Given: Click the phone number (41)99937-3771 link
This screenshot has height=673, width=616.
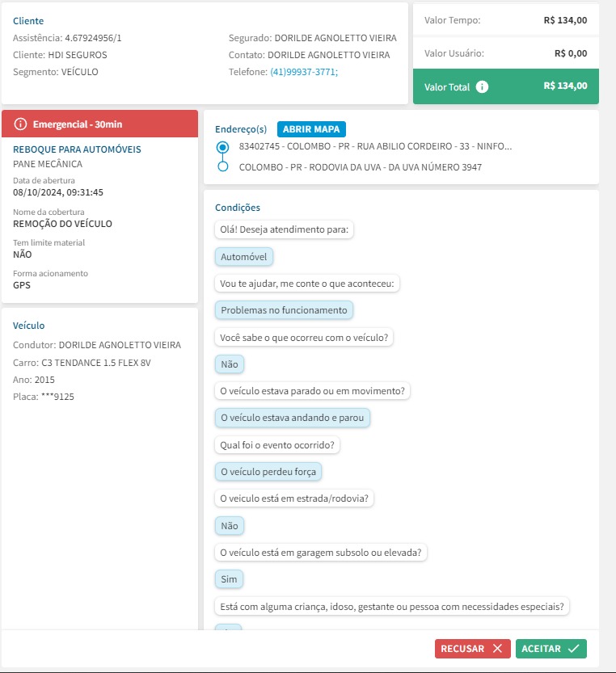Looking at the screenshot, I should coord(304,72).
